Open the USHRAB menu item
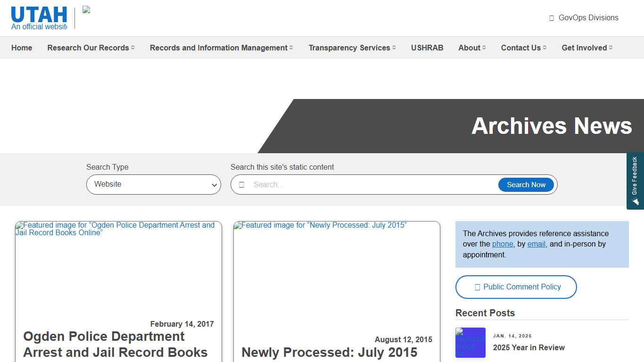The image size is (644, 362). 427,48
